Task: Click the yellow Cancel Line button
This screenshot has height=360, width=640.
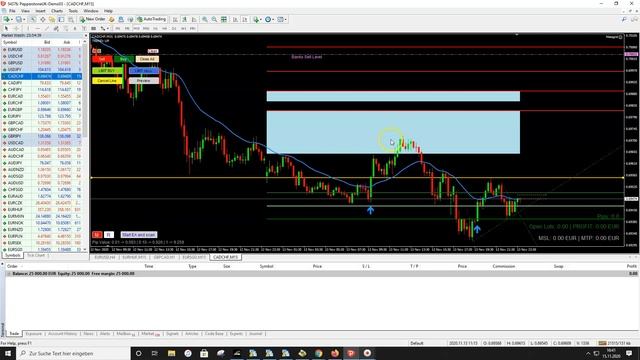Action: point(107,81)
